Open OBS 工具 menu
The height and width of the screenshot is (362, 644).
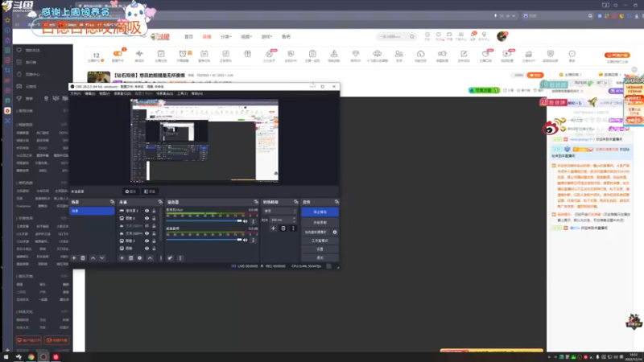point(183,93)
